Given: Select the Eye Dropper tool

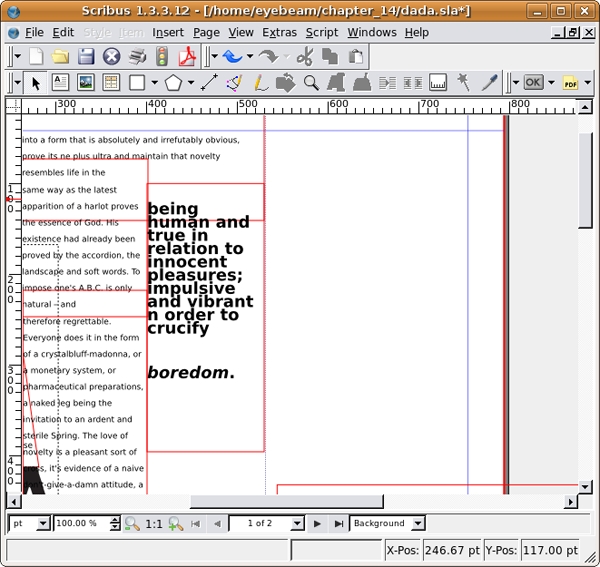Looking at the screenshot, I should click(489, 83).
